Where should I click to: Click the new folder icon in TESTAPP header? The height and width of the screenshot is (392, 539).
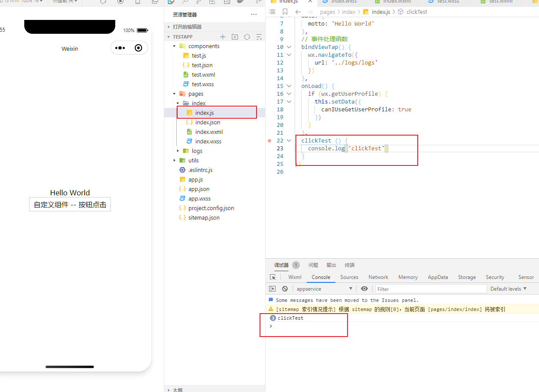click(235, 37)
